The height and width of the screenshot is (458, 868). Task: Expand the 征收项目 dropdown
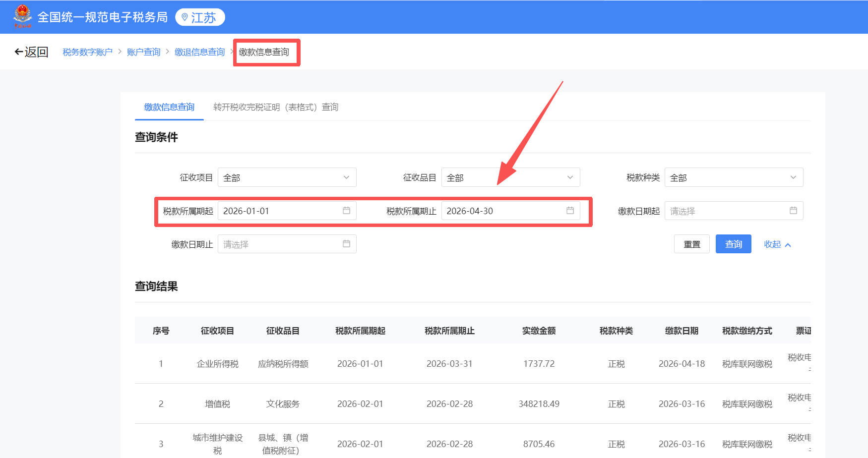click(287, 177)
